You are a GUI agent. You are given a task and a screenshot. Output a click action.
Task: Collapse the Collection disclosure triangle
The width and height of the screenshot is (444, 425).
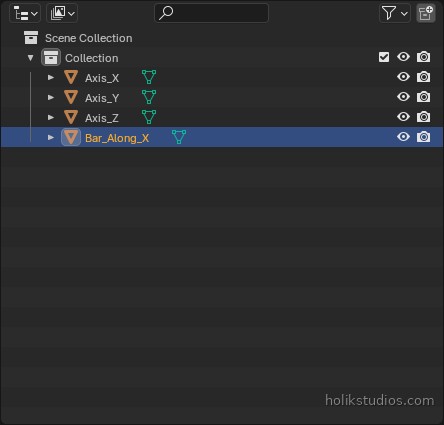pyautogui.click(x=31, y=58)
